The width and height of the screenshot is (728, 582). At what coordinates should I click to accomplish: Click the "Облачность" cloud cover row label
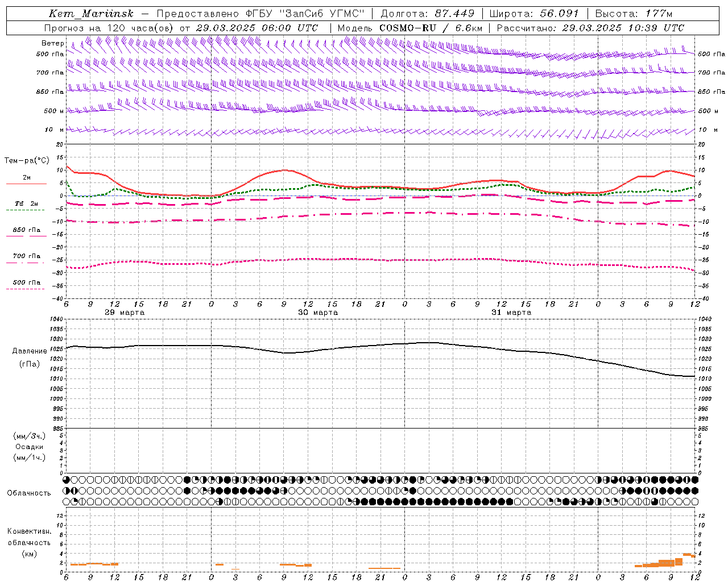pos(29,493)
